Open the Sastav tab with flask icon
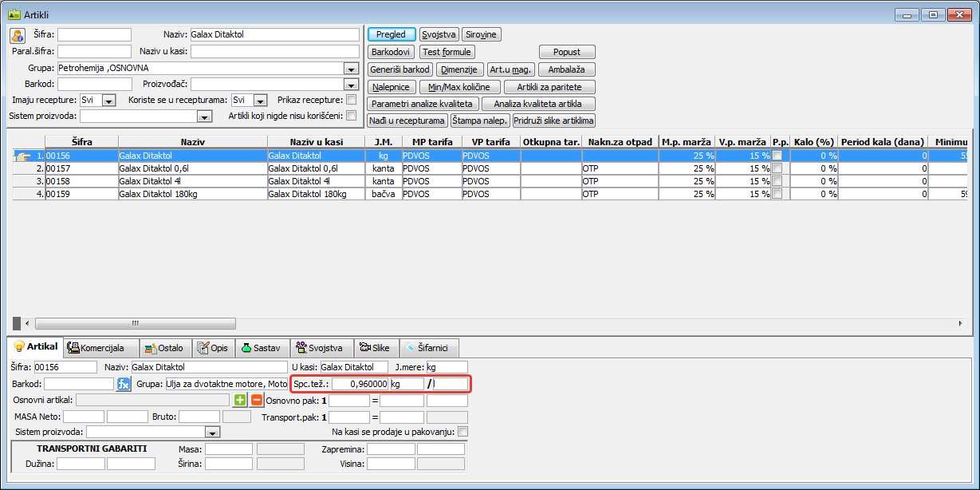Viewport: 980px width, 490px height. click(x=261, y=348)
